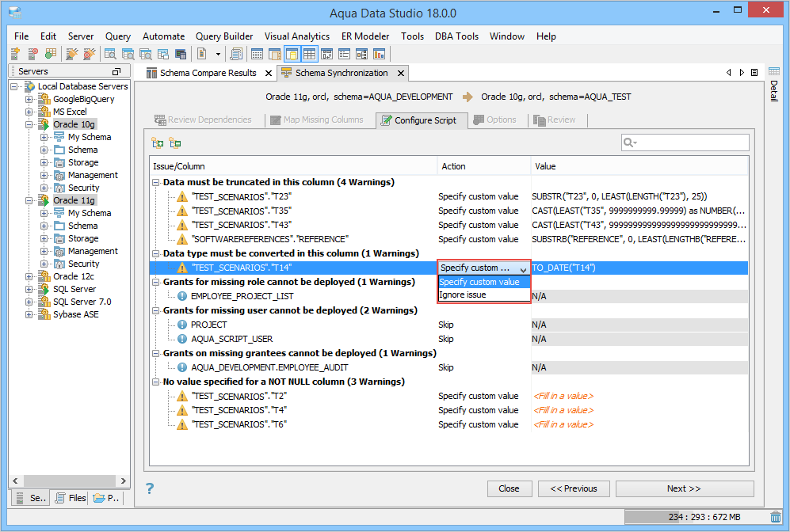Click the dark terminal windows toolbar icon
790x532 pixels.
coord(181,53)
